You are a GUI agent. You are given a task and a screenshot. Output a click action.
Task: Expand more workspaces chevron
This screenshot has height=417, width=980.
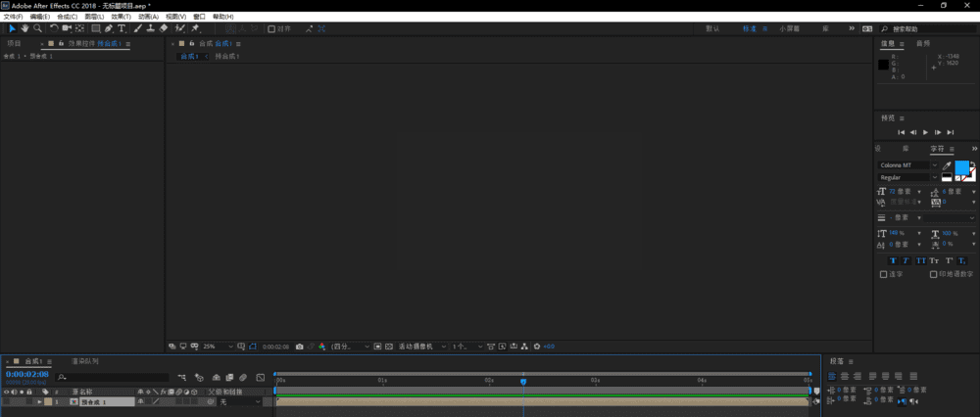(x=852, y=28)
